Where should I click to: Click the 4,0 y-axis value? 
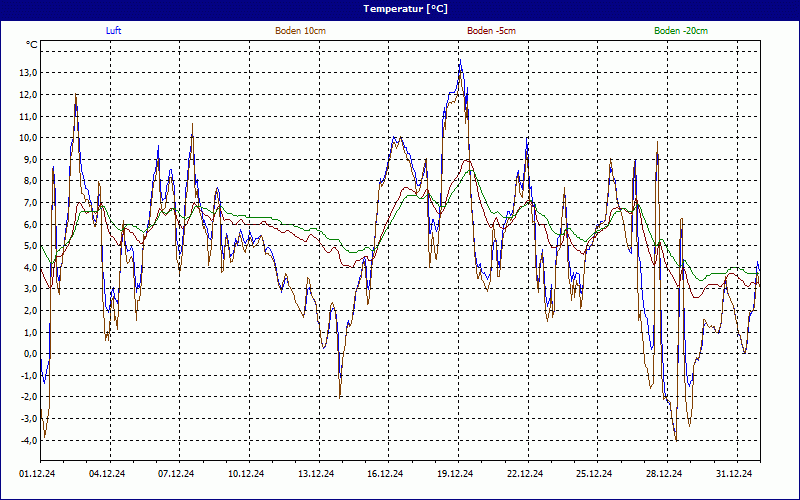[x=30, y=267]
